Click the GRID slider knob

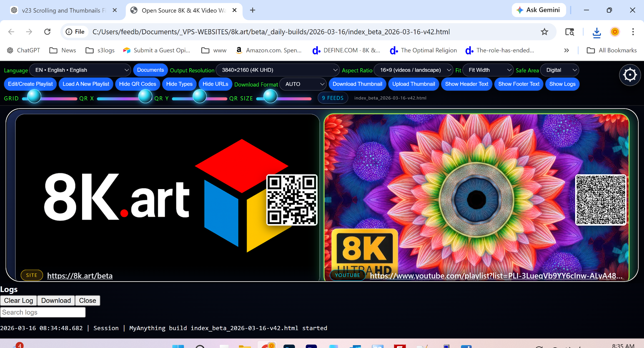[34, 97]
